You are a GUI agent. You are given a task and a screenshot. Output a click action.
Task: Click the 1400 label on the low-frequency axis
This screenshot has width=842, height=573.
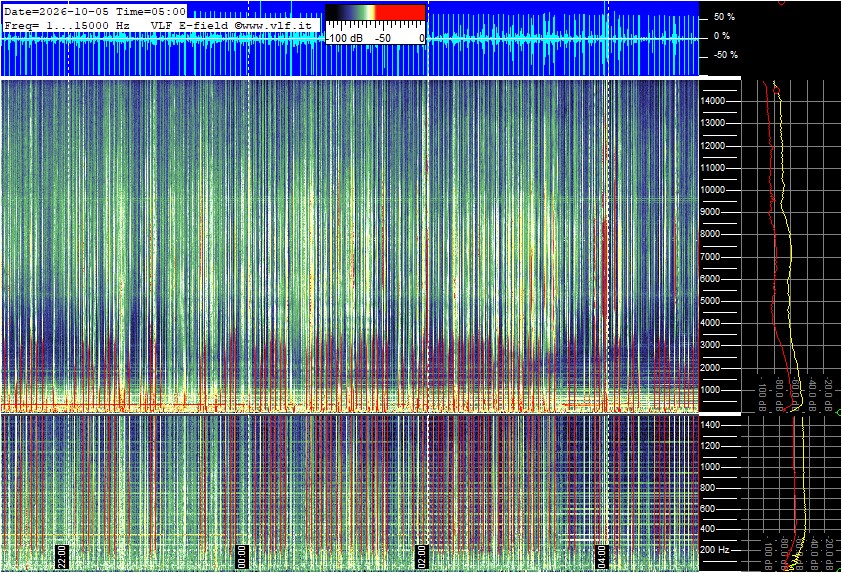click(710, 425)
